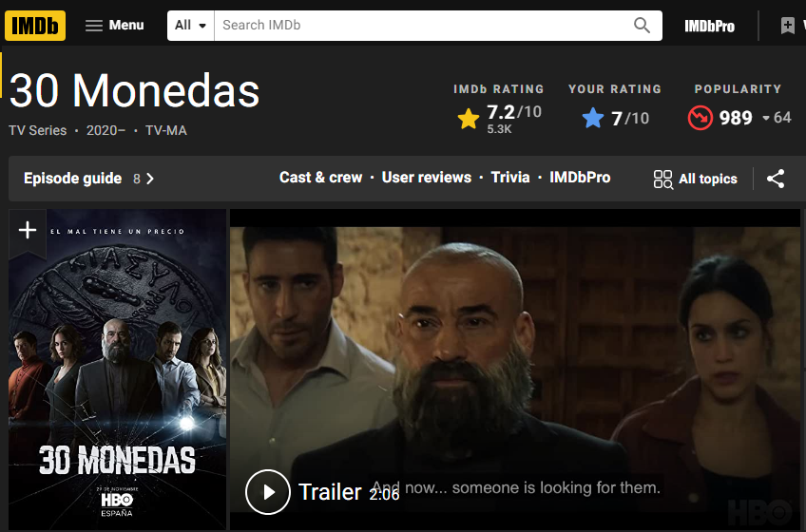Go to Cast & crew
This screenshot has height=532, width=806.
coord(320,178)
